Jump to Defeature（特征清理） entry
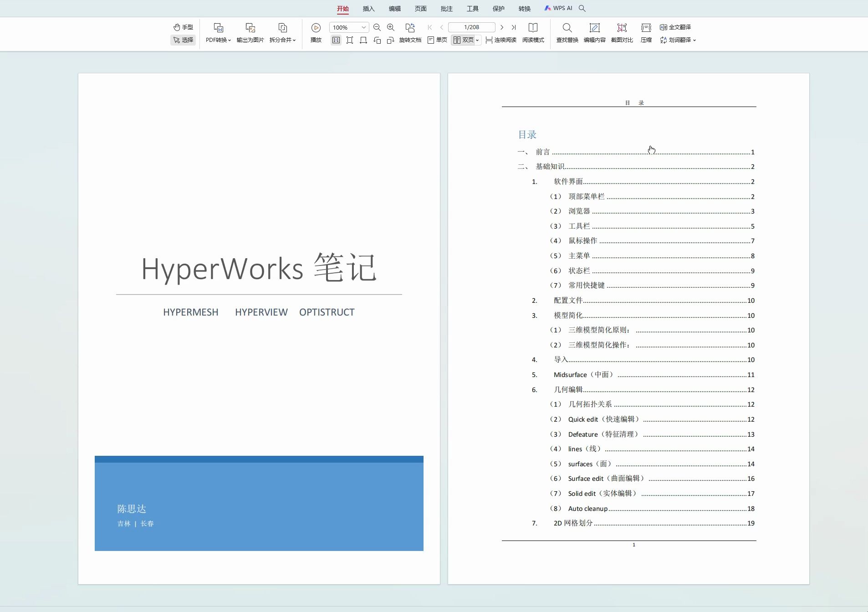Viewport: 868px width, 612px height. click(652, 434)
